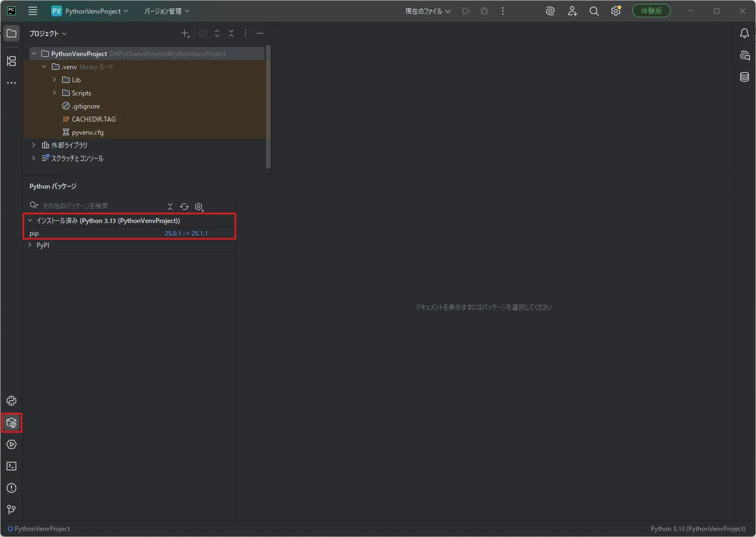Image resolution: width=756 pixels, height=537 pixels.
Task: Select opened file target icon
Action: [203, 33]
